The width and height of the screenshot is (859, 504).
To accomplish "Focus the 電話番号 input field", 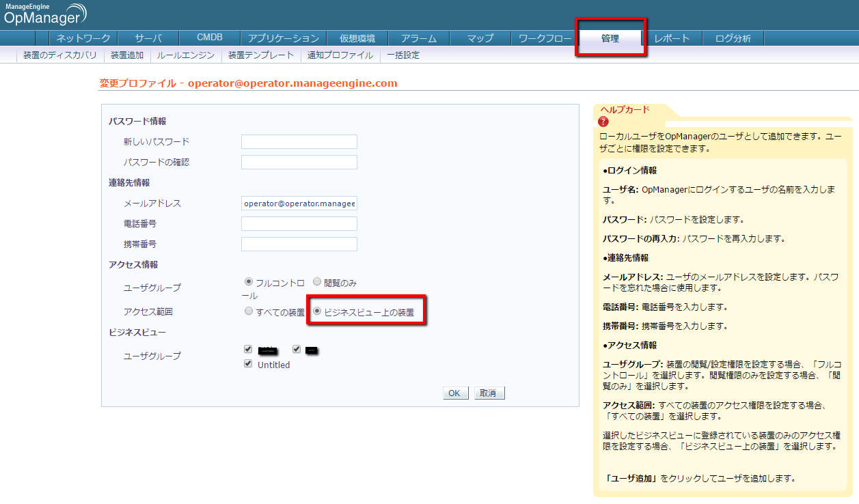I will (299, 223).
